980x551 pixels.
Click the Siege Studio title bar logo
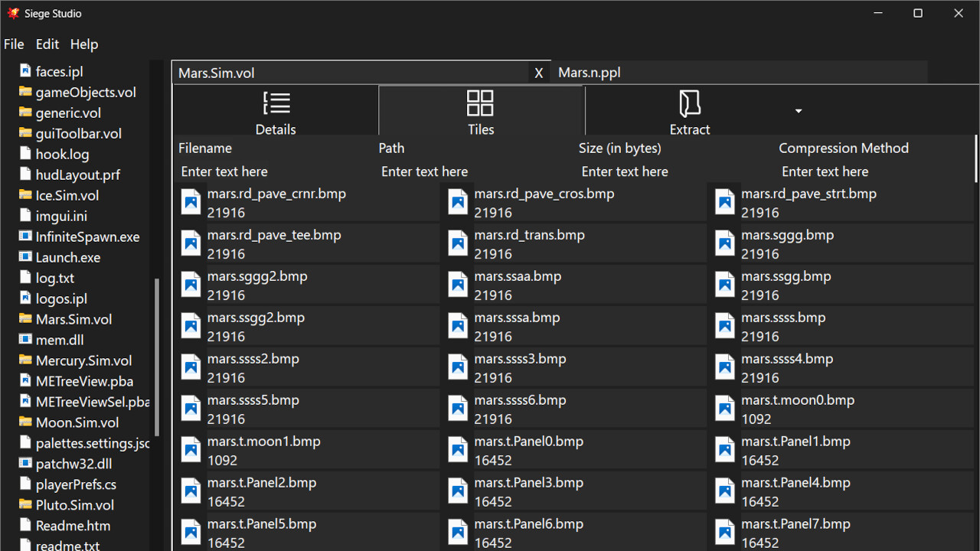coord(11,12)
